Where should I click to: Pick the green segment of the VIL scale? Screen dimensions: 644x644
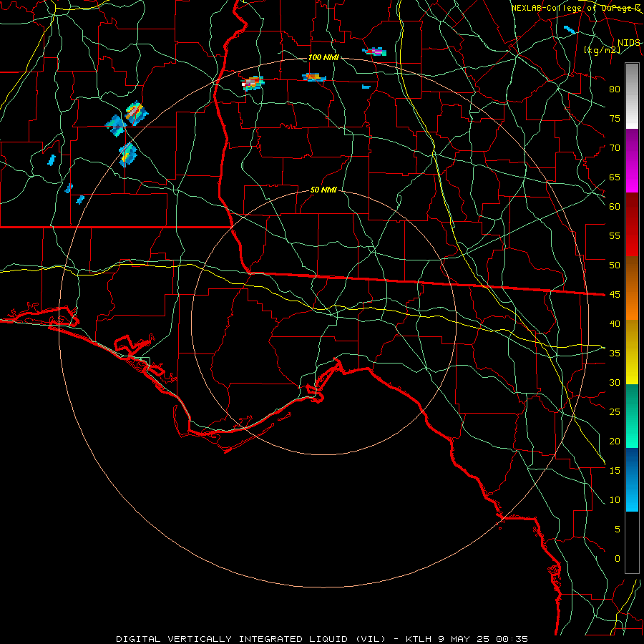pyautogui.click(x=632, y=416)
